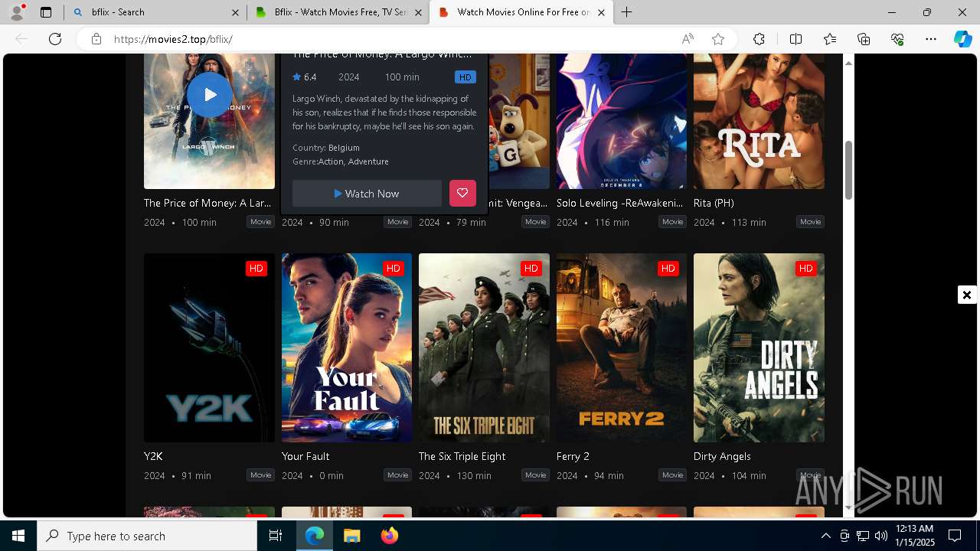Add Largo Winch movie to favorites heart
This screenshot has height=551, width=980.
[x=462, y=194]
